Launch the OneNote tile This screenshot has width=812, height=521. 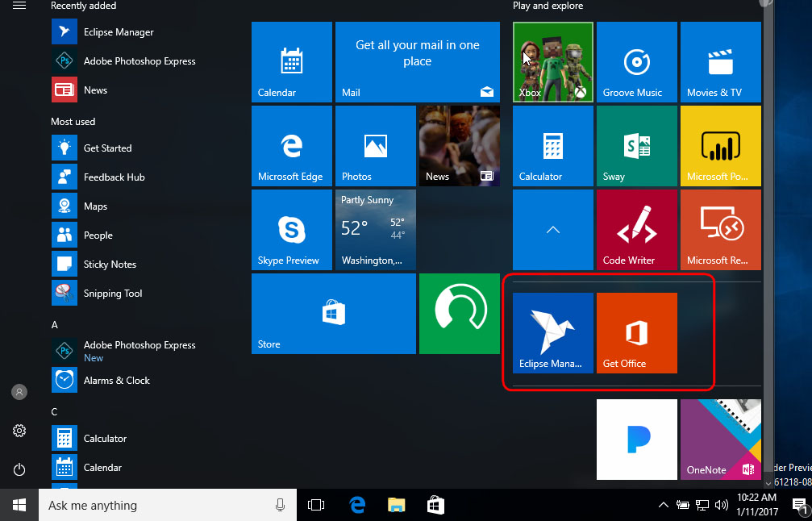[720, 440]
